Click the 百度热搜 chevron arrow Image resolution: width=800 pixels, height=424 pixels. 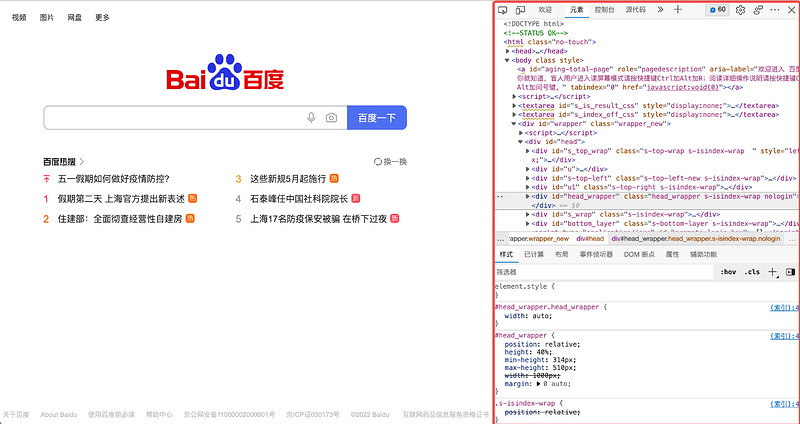[x=82, y=162]
